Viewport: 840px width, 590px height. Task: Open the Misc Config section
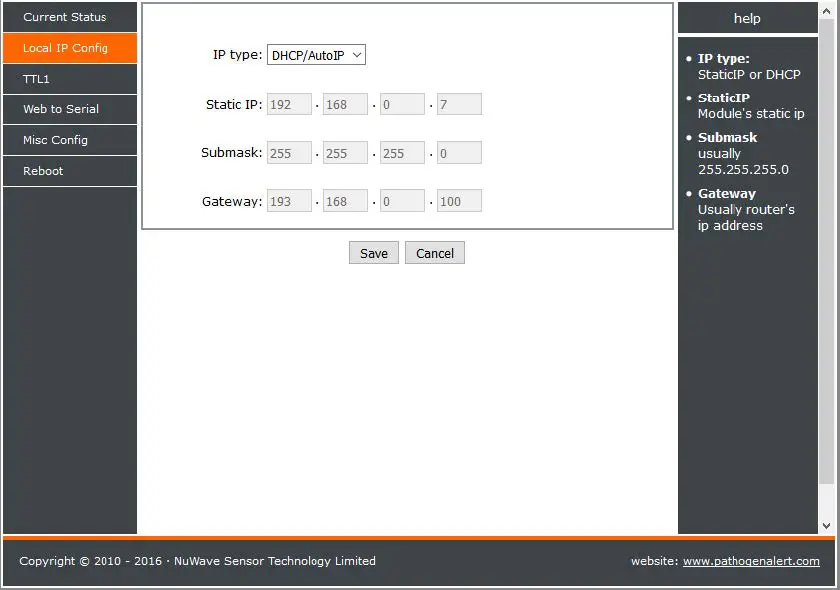coord(68,140)
